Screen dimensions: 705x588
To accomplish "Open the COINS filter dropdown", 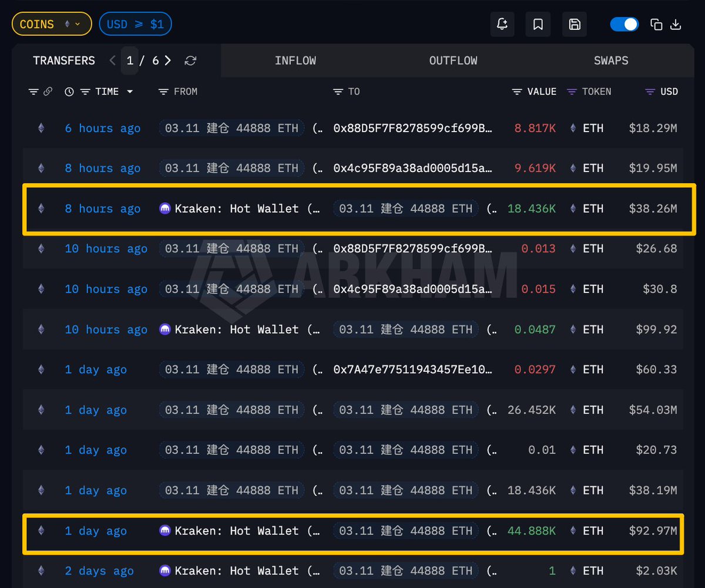I will pyautogui.click(x=52, y=24).
